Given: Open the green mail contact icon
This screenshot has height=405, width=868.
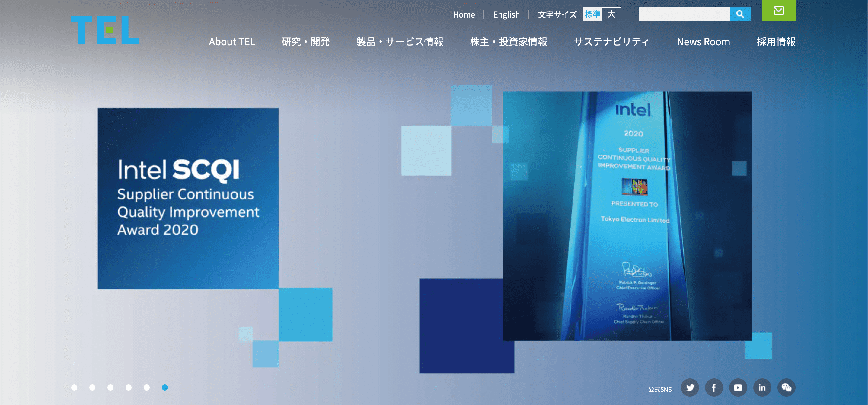Looking at the screenshot, I should (x=778, y=11).
